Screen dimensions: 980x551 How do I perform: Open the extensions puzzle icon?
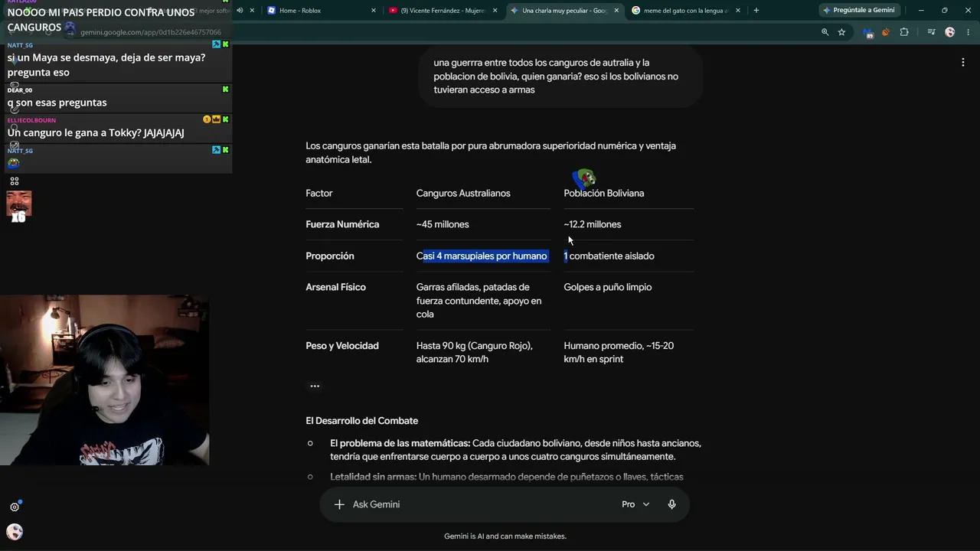[904, 32]
